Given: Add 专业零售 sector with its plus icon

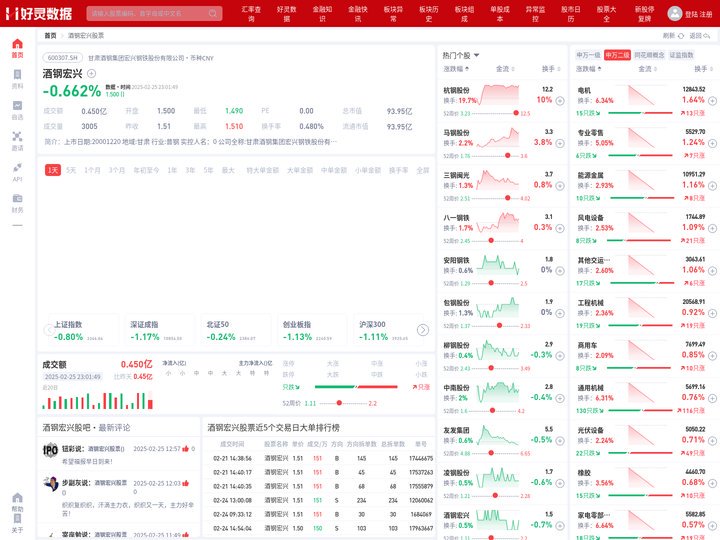Looking at the screenshot, I should pos(712,143).
